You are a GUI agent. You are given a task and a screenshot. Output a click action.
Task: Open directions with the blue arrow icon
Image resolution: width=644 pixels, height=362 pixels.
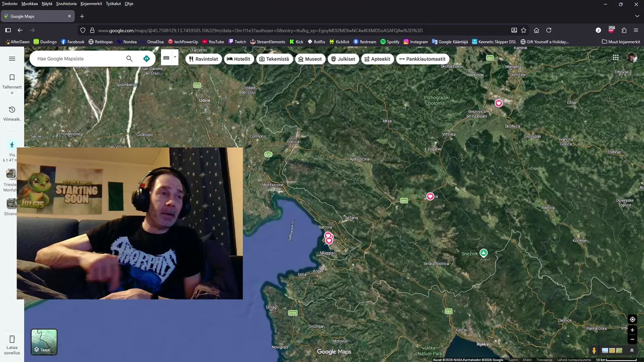coord(146,59)
